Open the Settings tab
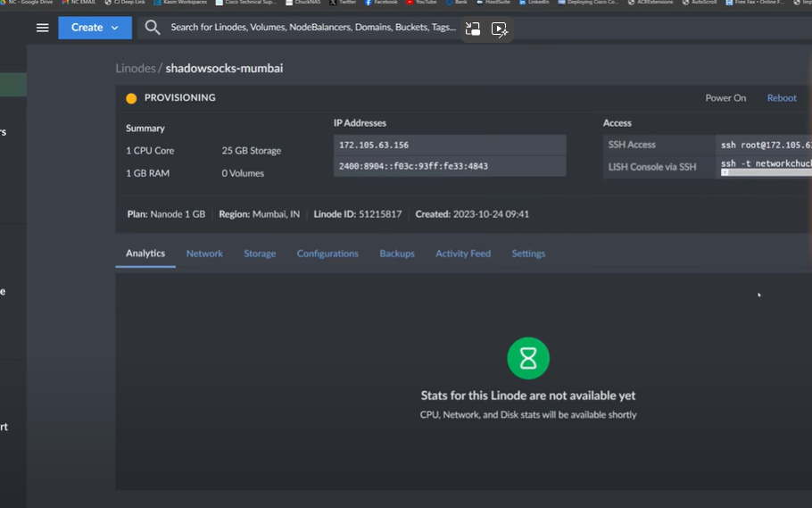The height and width of the screenshot is (508, 812). pyautogui.click(x=528, y=254)
